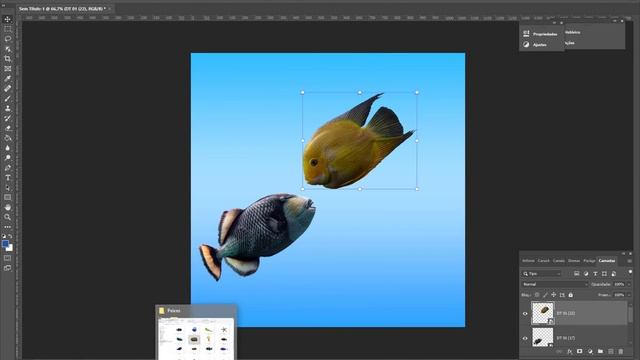The width and height of the screenshot is (640, 360).
Task: Select the Eraser tool
Action: point(7,128)
